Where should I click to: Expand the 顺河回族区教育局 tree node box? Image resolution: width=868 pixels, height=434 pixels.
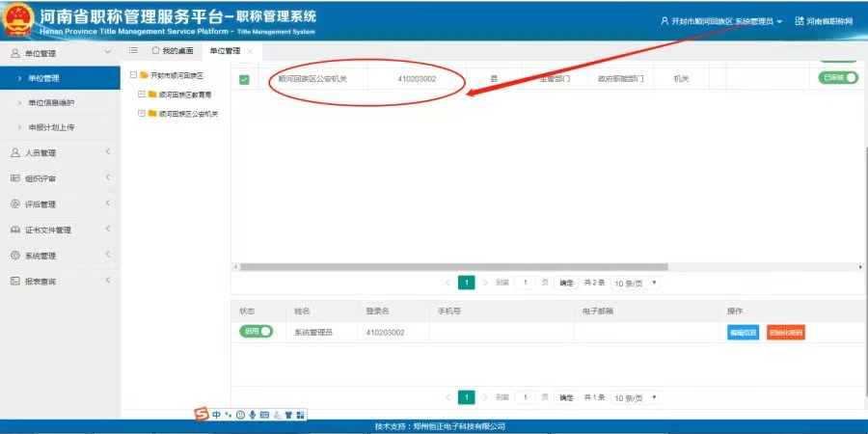(141, 95)
